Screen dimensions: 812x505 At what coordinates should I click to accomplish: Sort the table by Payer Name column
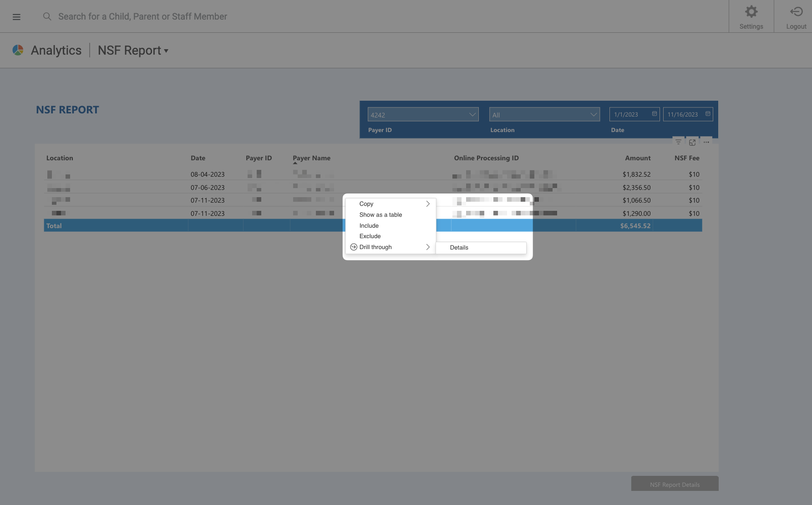[x=311, y=158]
